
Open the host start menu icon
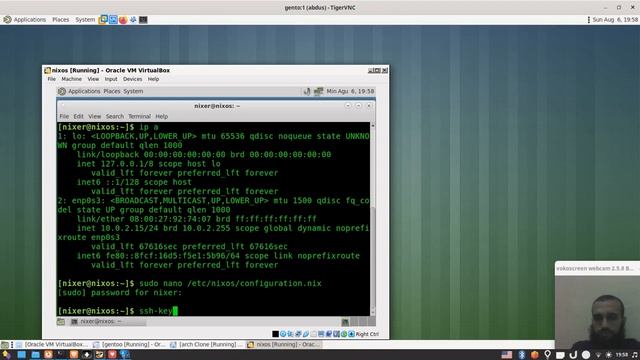[x=6, y=355]
